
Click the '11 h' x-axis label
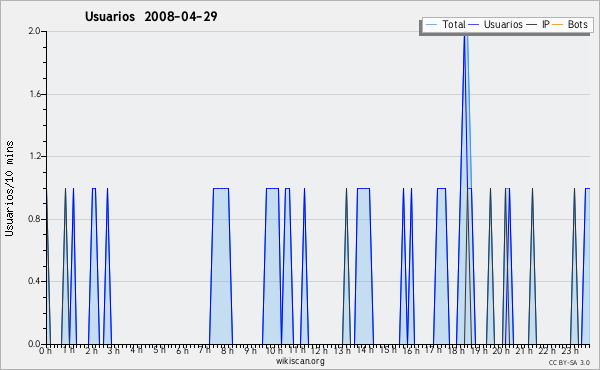click(x=297, y=350)
